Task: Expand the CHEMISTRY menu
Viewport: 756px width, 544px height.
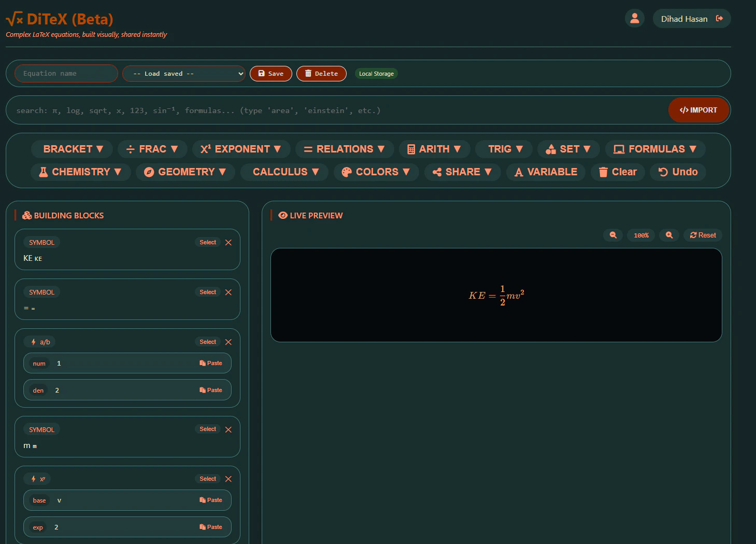Action: click(80, 172)
